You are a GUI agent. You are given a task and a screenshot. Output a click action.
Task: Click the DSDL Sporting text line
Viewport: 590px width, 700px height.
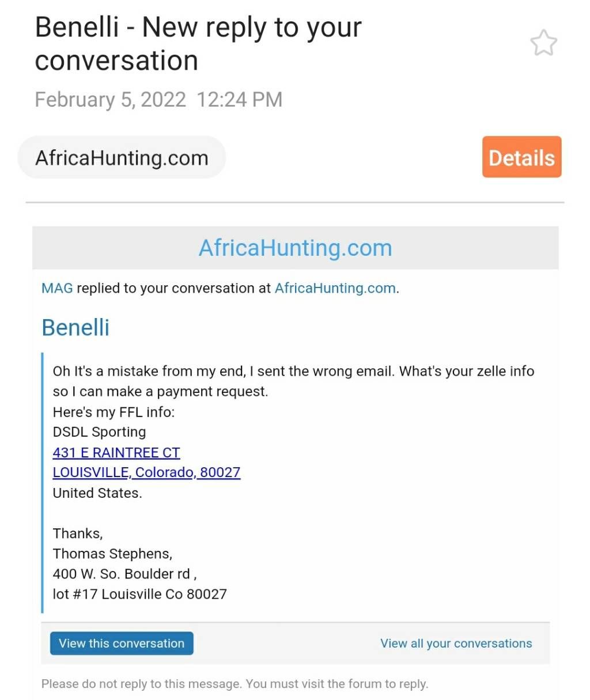[99, 432]
